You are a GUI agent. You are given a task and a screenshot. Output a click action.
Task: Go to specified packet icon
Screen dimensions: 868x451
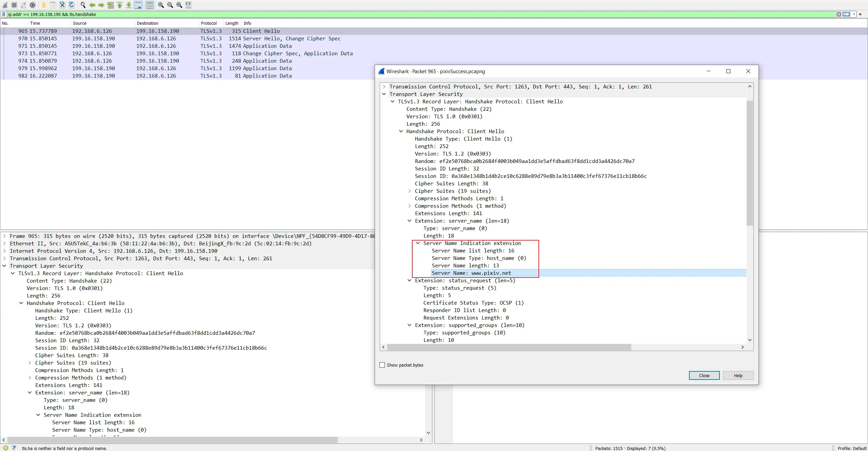[111, 5]
